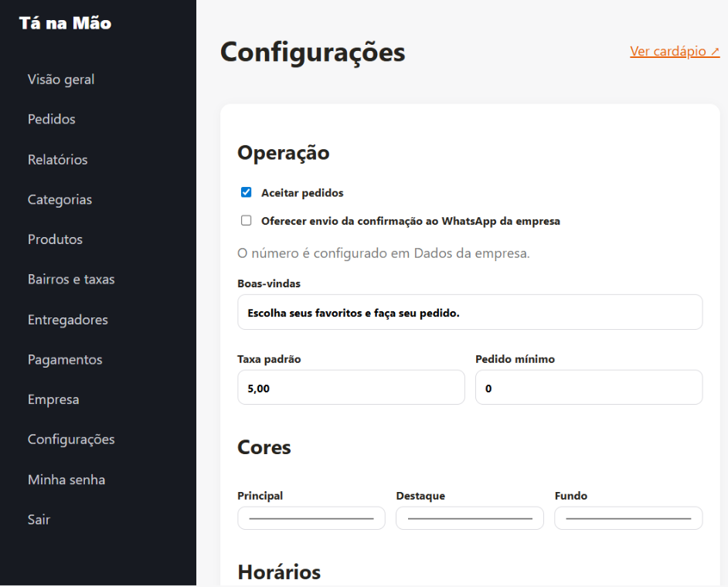Open Entregadores in the sidebar

[x=67, y=320]
